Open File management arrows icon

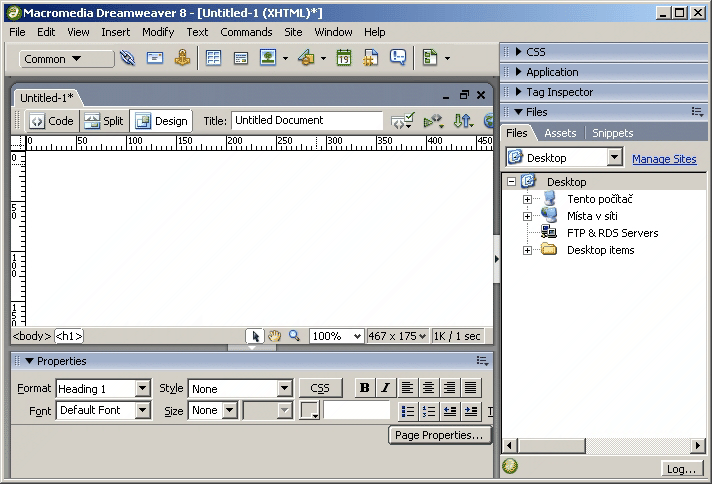[x=463, y=121]
